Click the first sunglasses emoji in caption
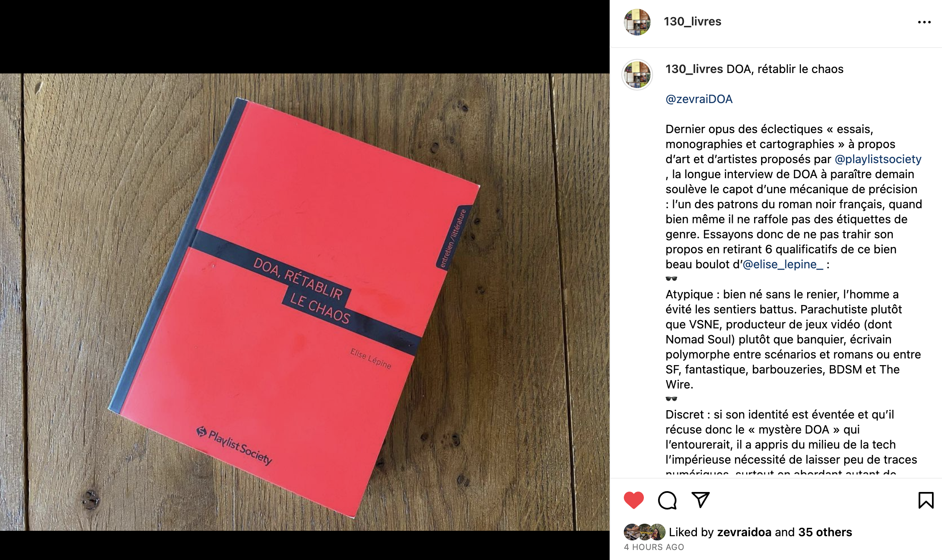 click(x=671, y=279)
